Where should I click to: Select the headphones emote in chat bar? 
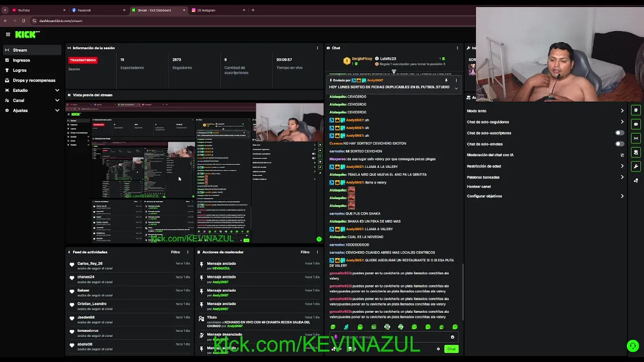click(387, 327)
